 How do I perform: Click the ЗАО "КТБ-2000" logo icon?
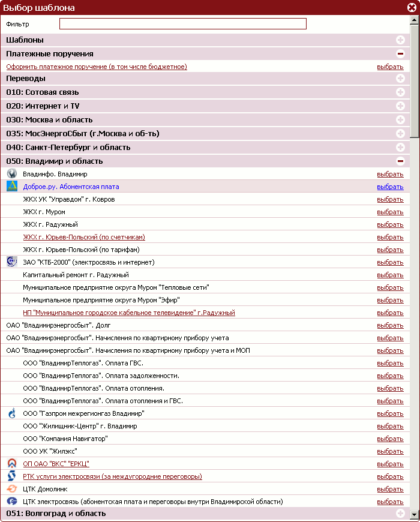click(12, 262)
